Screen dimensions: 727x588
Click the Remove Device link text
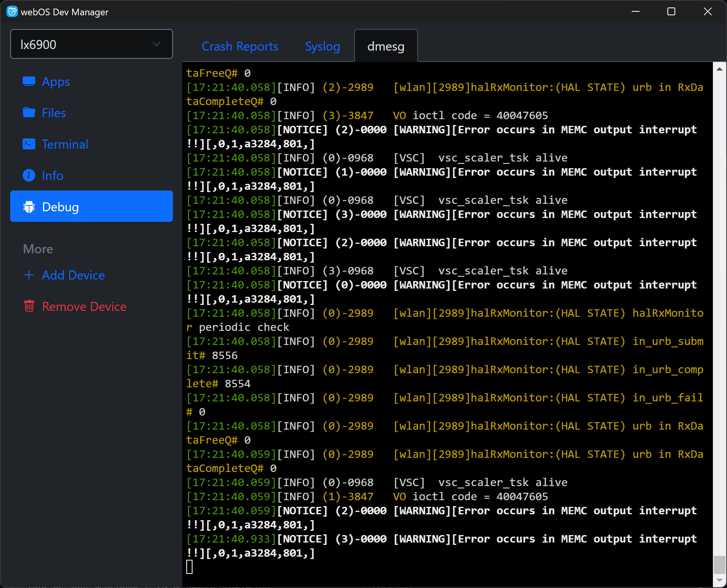(84, 307)
